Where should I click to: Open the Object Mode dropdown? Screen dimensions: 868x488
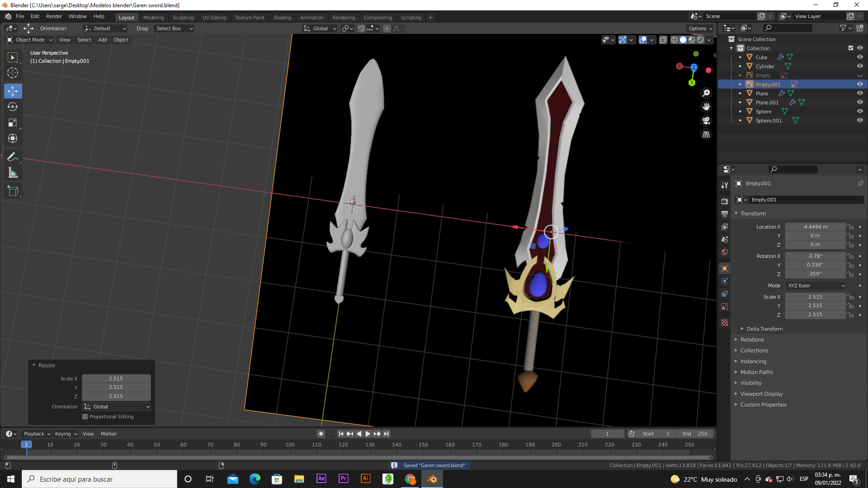pos(29,40)
